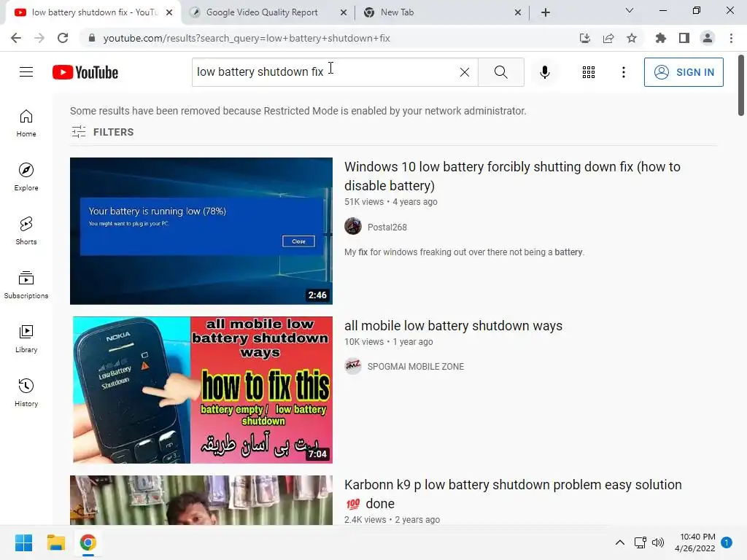The image size is (747, 560).
Task: Expand the FILTERS options
Action: (x=102, y=132)
